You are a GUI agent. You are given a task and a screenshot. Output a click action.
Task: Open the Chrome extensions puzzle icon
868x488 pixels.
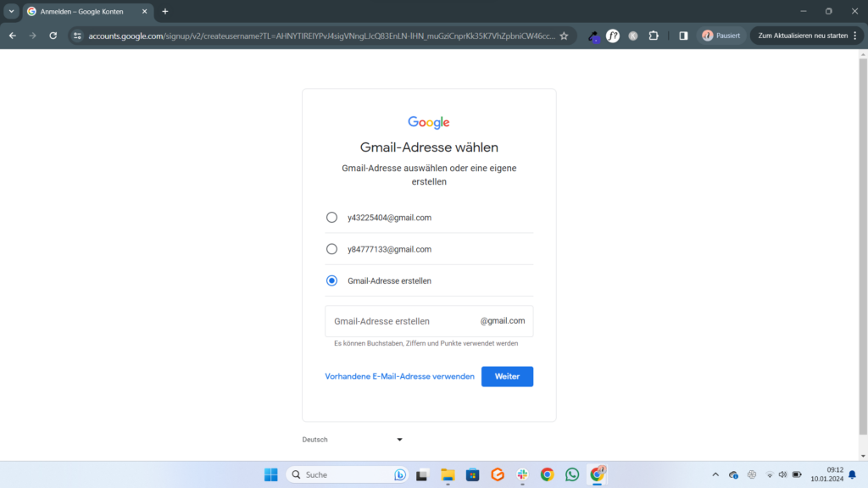[654, 36]
